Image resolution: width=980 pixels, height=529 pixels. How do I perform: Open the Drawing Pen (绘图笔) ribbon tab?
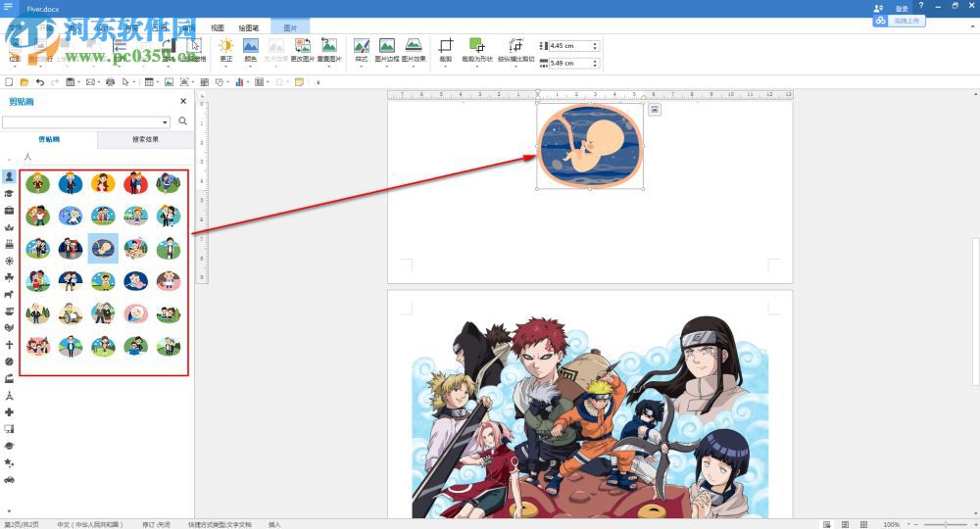[248, 28]
